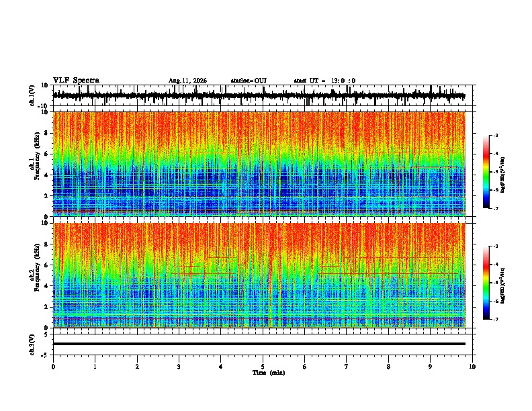Image resolution: width=532 pixels, height=411 pixels.
Task: Click the "5" tick on the time axis
Action: [263, 367]
